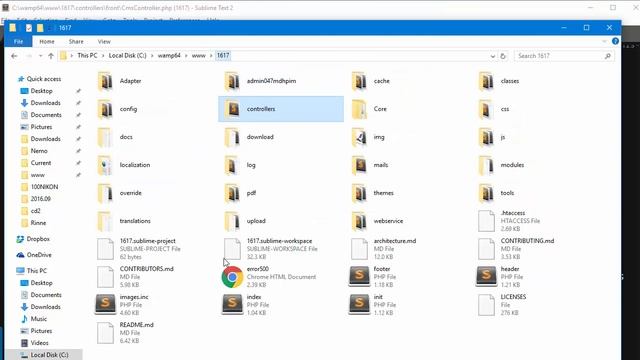Viewport: 640px width, 360px height.
Task: Select the modules folder icon
Action: [x=486, y=165]
